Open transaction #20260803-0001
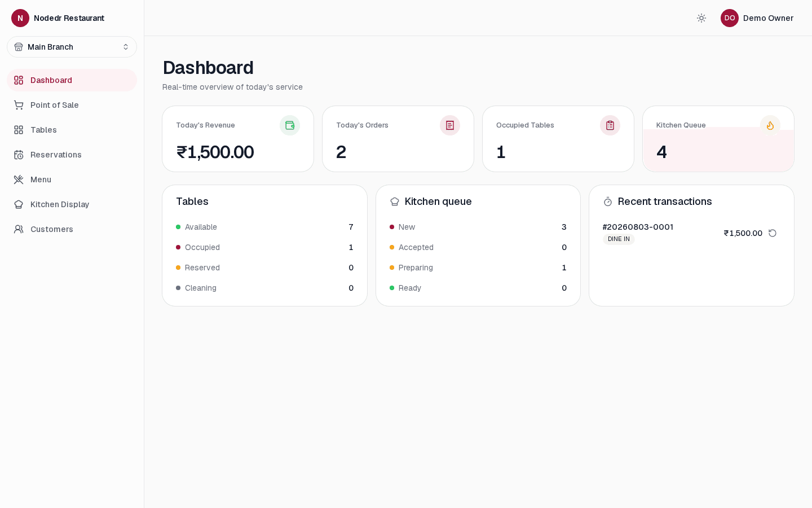812x508 pixels. click(x=638, y=227)
